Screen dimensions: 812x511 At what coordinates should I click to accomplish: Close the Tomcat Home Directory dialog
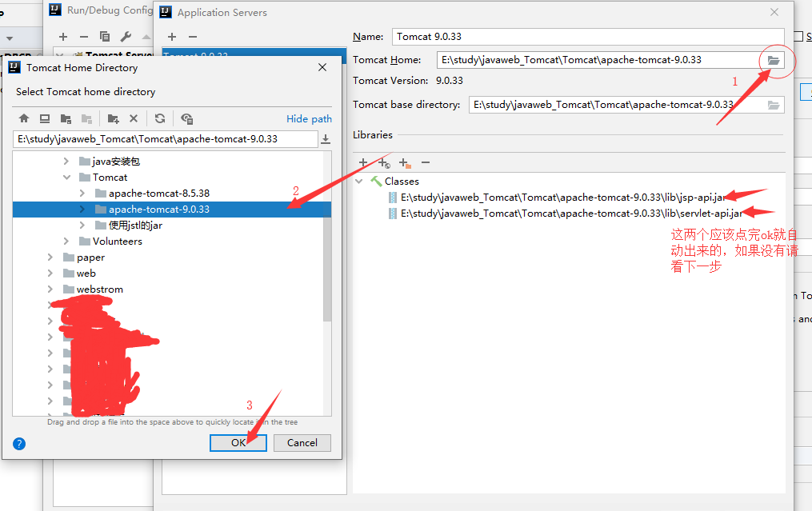tap(322, 67)
